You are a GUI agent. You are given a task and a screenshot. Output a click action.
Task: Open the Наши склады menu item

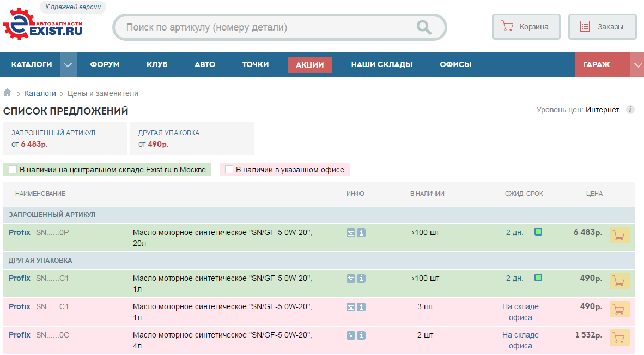click(381, 64)
